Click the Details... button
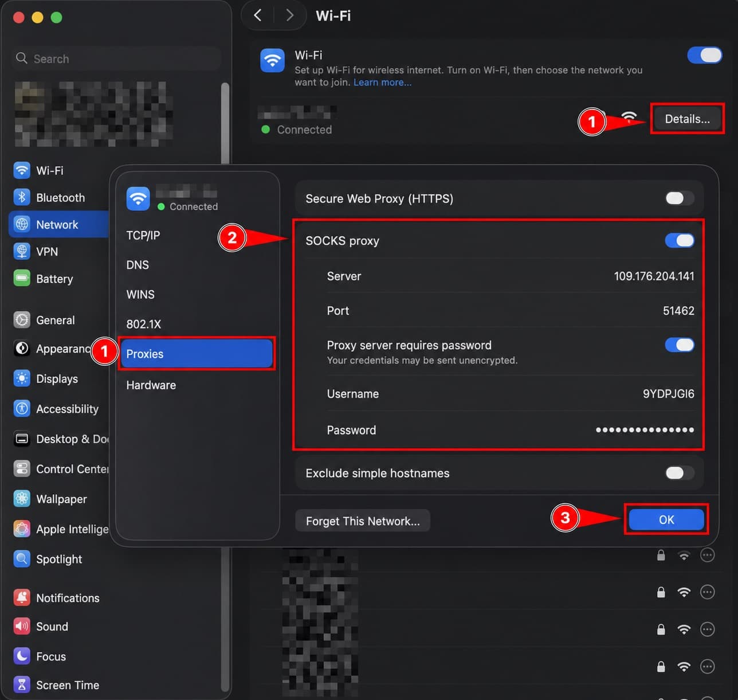The width and height of the screenshot is (738, 700). click(687, 119)
